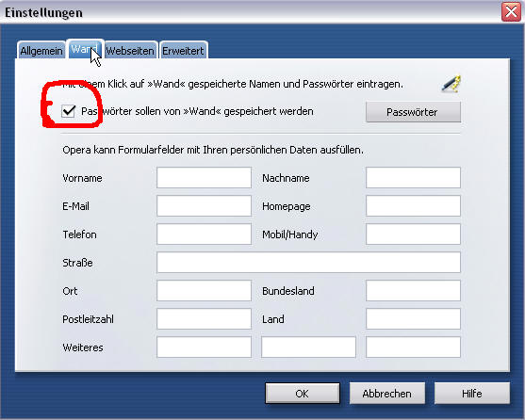525x420 pixels.
Task: Focus the Homepage input field
Action: click(x=413, y=205)
